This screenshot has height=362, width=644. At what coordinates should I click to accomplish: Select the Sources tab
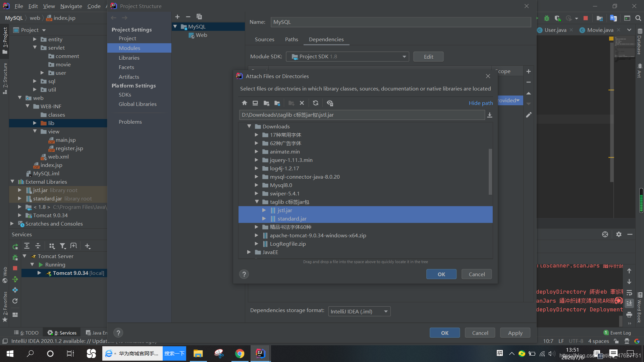(x=265, y=39)
